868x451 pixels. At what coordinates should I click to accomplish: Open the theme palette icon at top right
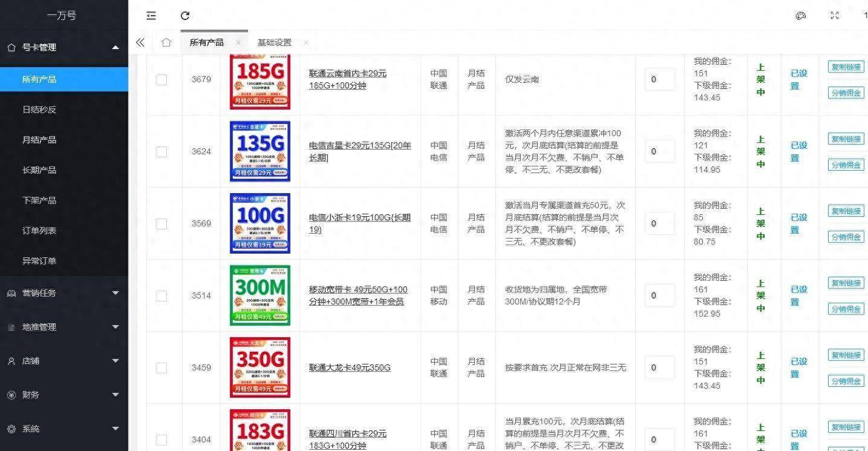[800, 16]
